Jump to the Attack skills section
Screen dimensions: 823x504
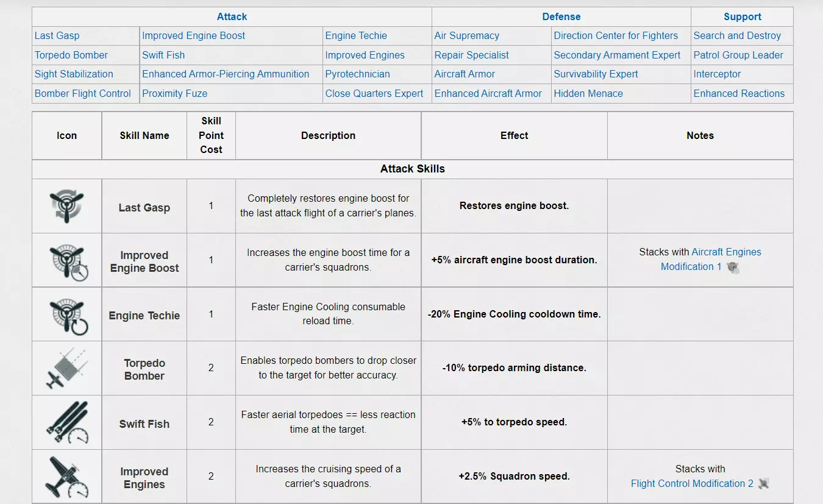coord(232,16)
